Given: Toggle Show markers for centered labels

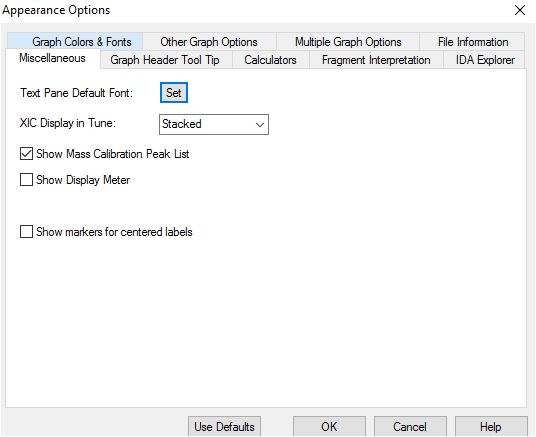Looking at the screenshot, I should coord(26,231).
